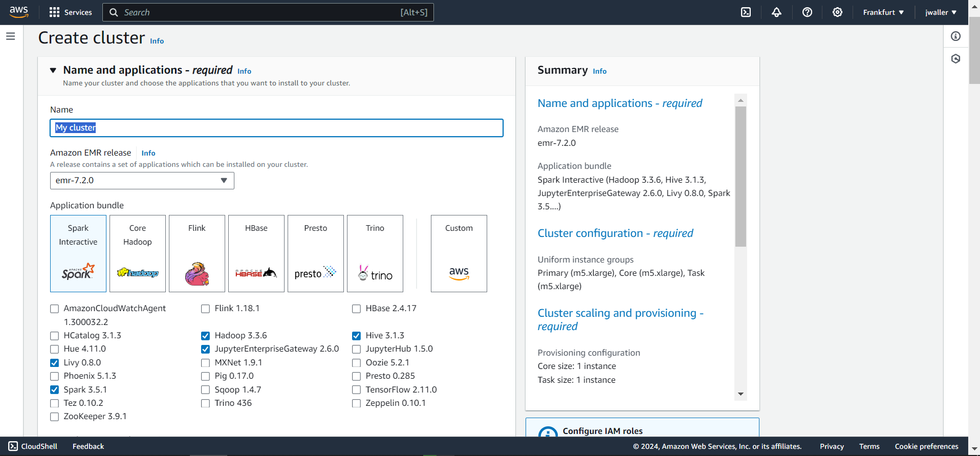980x456 pixels.
Task: Check the HBase 2.4.17 box
Action: click(x=356, y=309)
